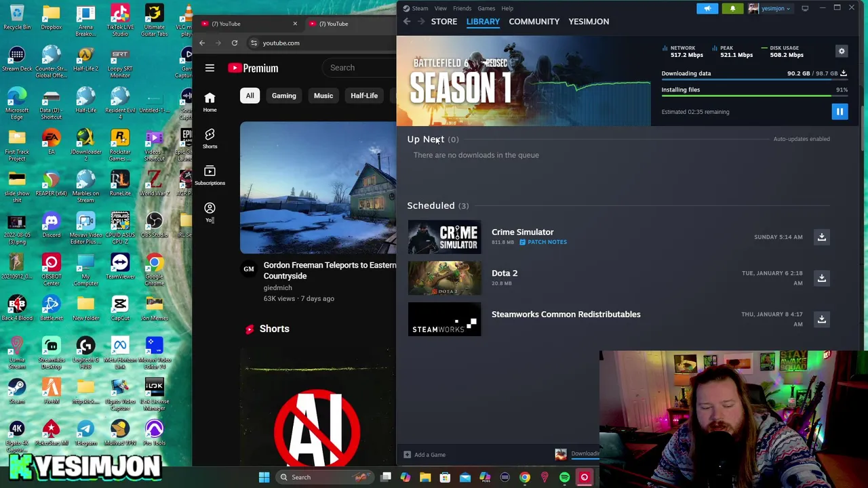
Task: Click the Auto-updates enabled text
Action: point(802,139)
